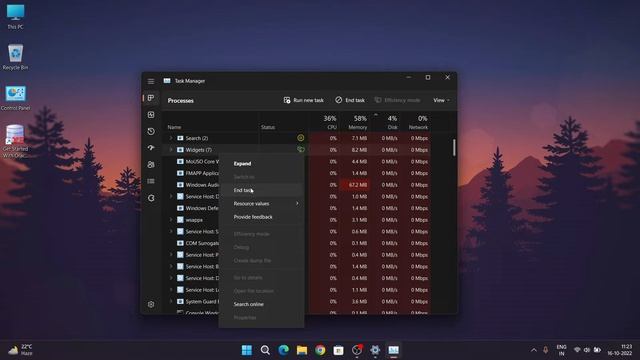The height and width of the screenshot is (360, 640).
Task: Open the Control Panel desktop shortcut
Action: point(16,98)
